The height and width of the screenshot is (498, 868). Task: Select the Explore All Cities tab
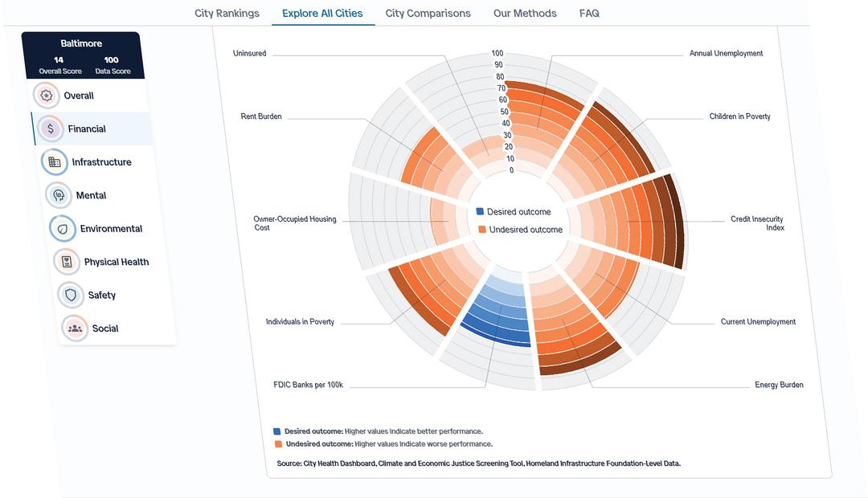click(x=322, y=14)
